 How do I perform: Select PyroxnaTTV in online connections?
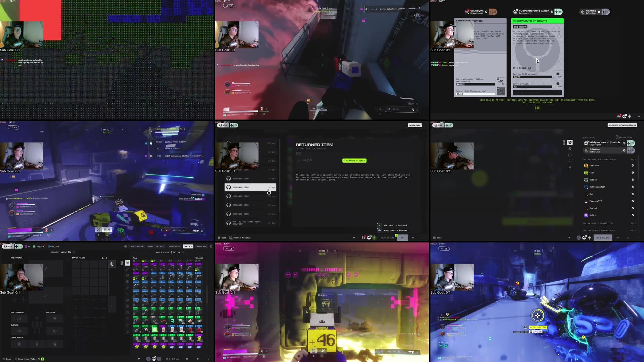click(609, 201)
